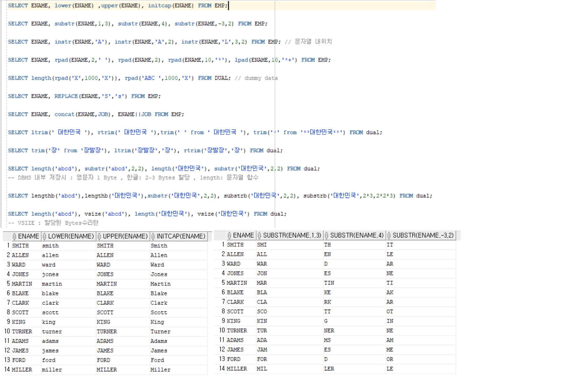Click sort icon of ENAME header beside LOWER(ENAME)
Viewport: 588px width, 382px height.
[14, 236]
